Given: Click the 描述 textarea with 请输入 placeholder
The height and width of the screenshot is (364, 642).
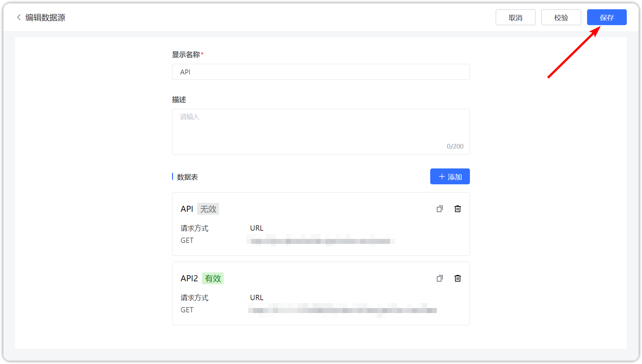Looking at the screenshot, I should click(x=321, y=132).
